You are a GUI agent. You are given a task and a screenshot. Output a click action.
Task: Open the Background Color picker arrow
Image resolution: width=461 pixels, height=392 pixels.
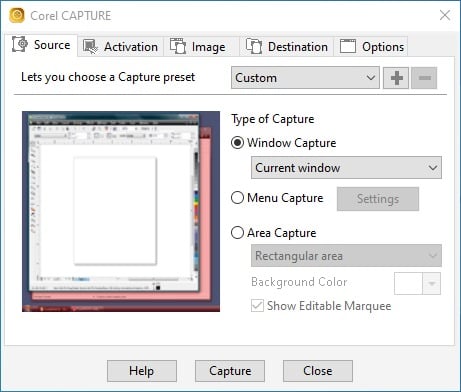coord(432,284)
